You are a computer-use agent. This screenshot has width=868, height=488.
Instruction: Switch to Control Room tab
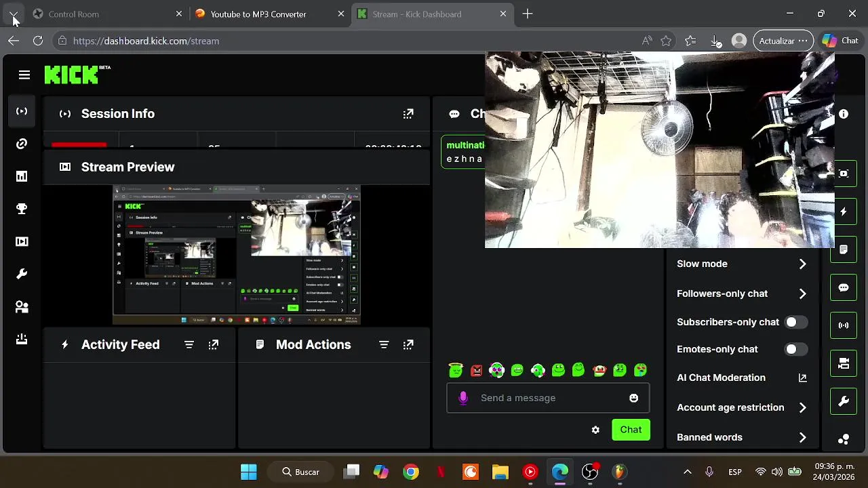point(107,14)
